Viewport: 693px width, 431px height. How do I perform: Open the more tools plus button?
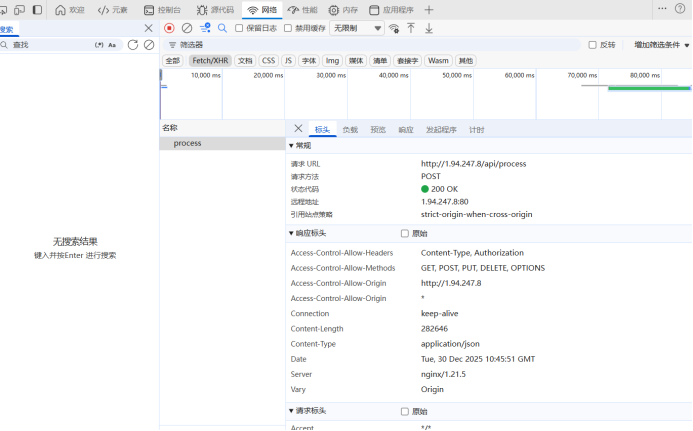(429, 10)
